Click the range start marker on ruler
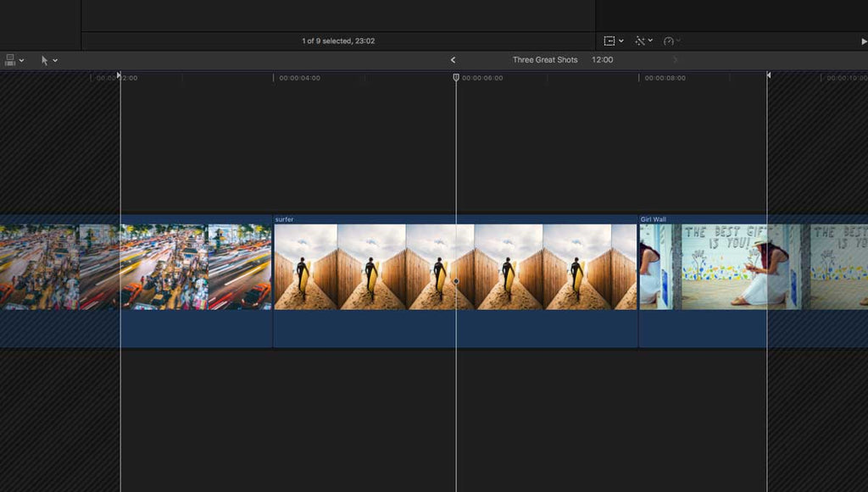Image resolution: width=868 pixels, height=492 pixels. pos(120,75)
